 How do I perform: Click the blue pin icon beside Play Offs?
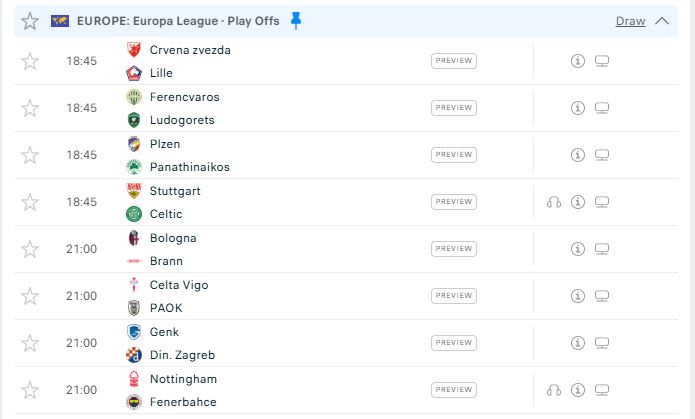[x=296, y=21]
